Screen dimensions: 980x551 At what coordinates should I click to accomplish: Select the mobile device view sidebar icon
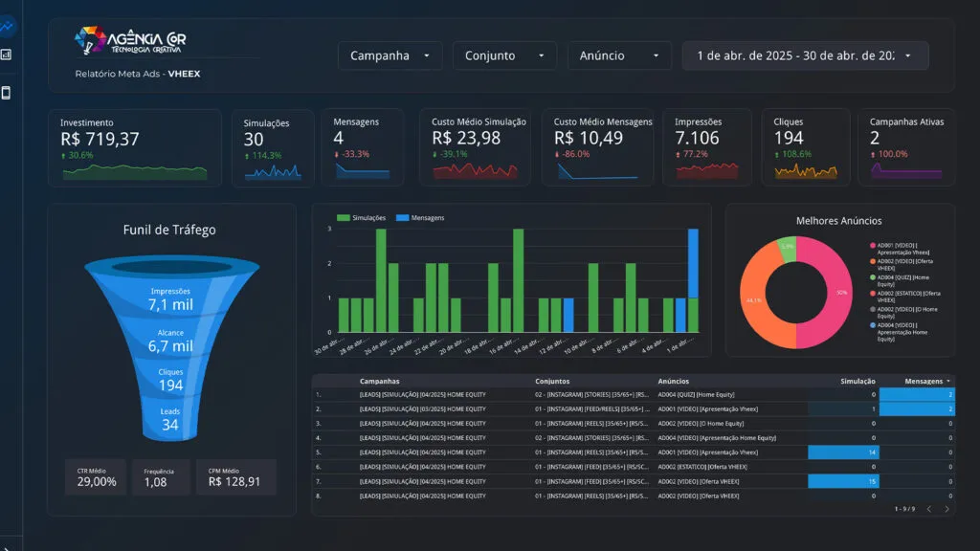7,93
